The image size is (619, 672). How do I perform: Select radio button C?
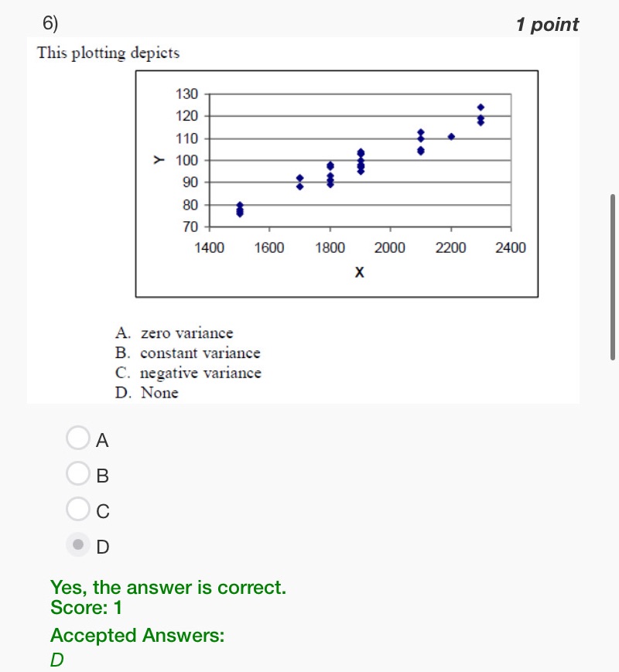coord(77,509)
